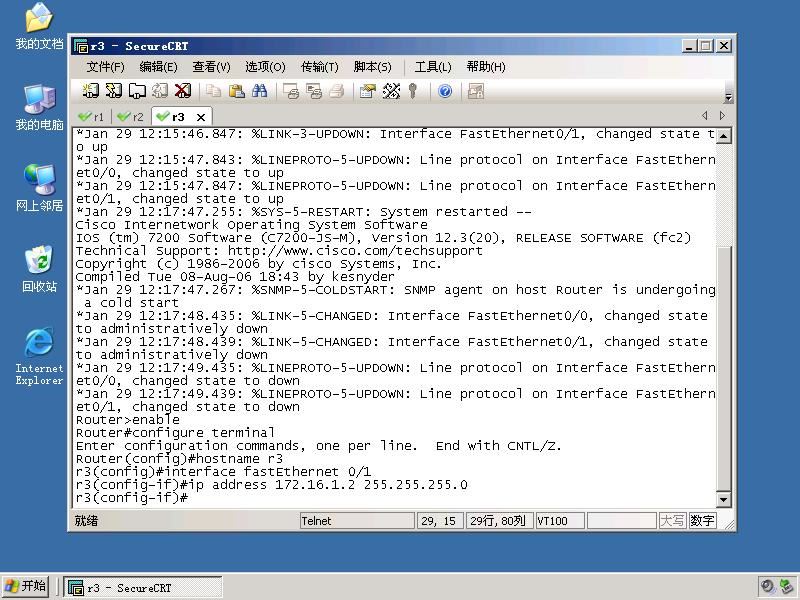
Task: Click the Public Key assistant key icon
Action: tap(413, 91)
